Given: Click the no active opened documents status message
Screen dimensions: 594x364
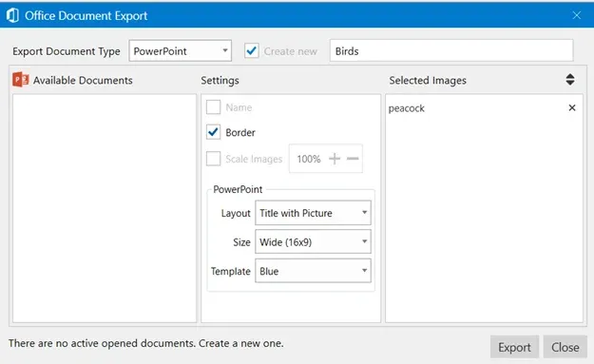Looking at the screenshot, I should tap(145, 343).
